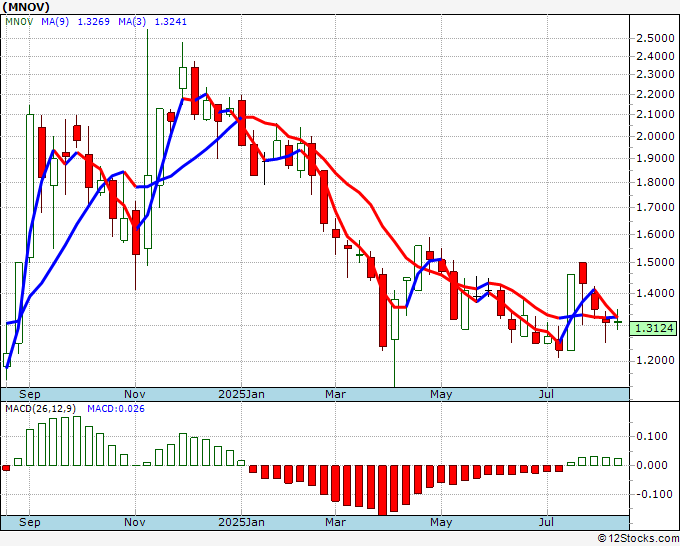Click Jul on the MACD time axis

point(546,522)
